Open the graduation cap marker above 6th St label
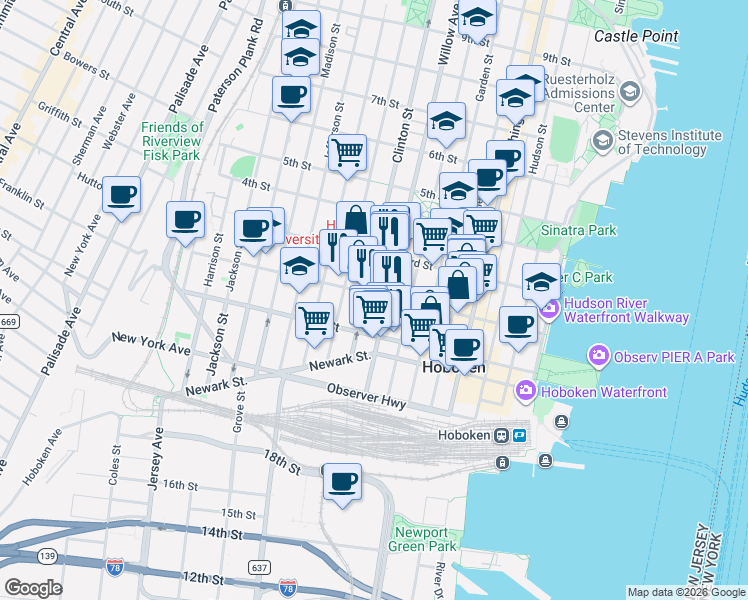Screen dimensions: 748x600 tap(447, 124)
